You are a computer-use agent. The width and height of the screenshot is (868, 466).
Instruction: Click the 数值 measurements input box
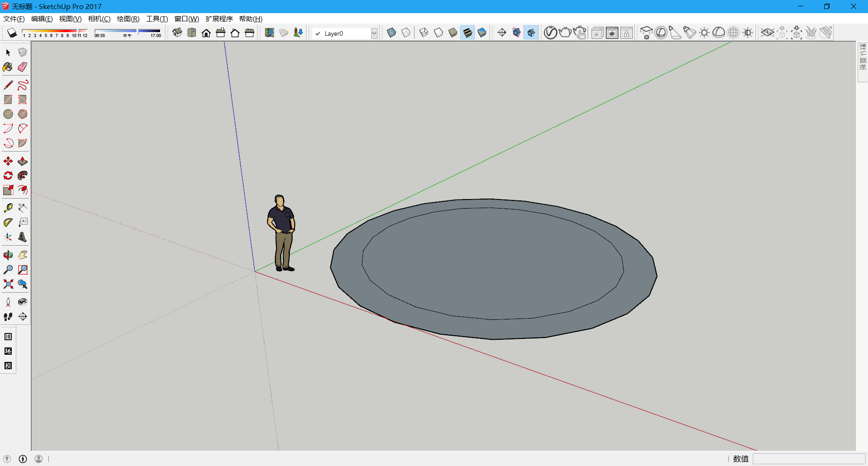tap(808, 459)
